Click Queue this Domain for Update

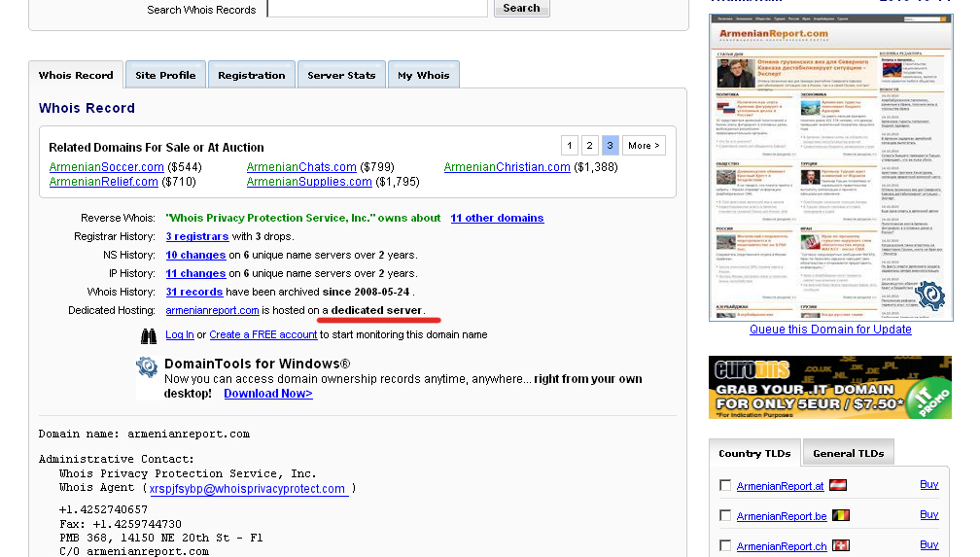point(830,329)
